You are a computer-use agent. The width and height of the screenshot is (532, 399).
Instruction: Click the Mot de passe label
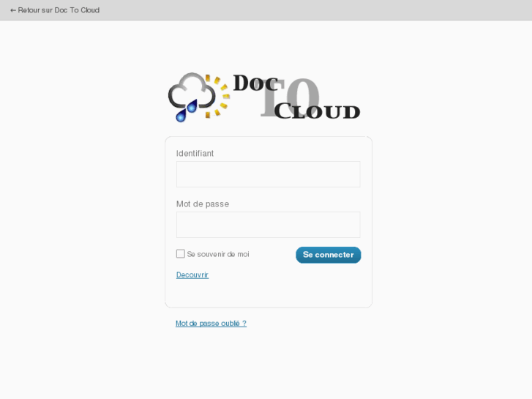pos(203,204)
